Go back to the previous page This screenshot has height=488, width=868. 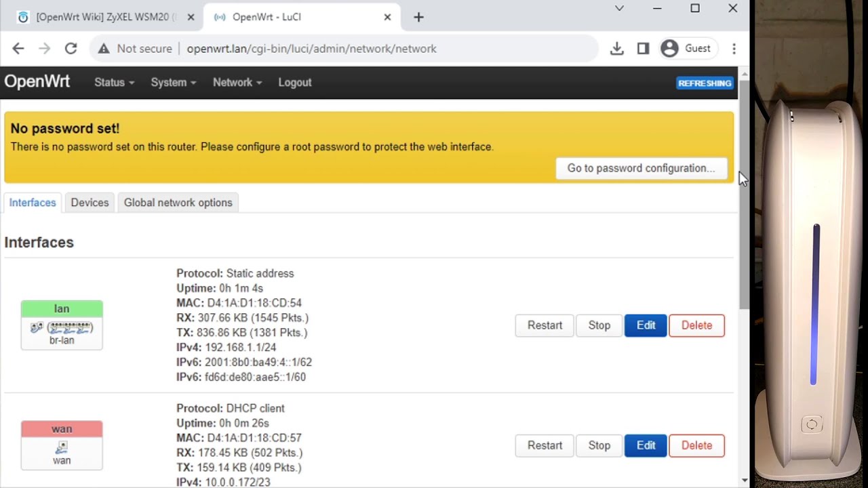click(x=18, y=48)
